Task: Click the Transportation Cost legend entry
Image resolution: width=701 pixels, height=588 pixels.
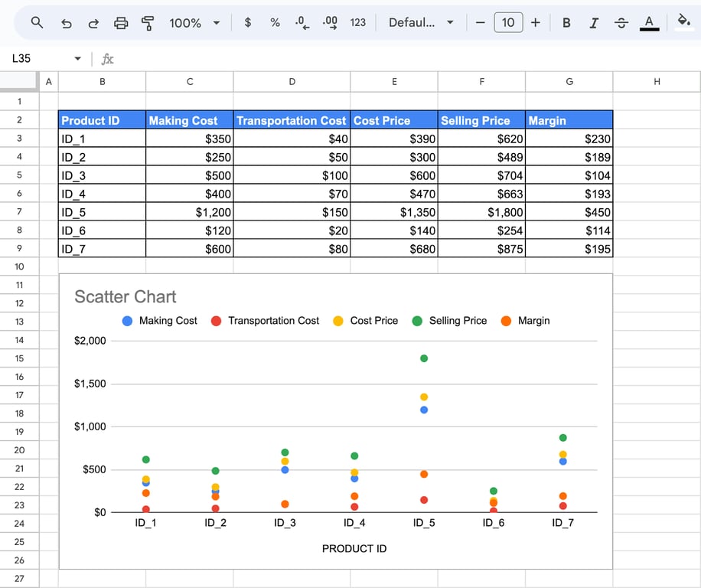Action: pyautogui.click(x=265, y=321)
